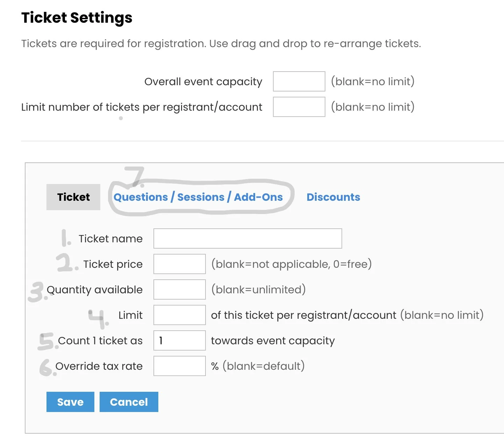Click the Ticket Settings heading
Viewport: 504px width, 441px height.
coord(77,18)
